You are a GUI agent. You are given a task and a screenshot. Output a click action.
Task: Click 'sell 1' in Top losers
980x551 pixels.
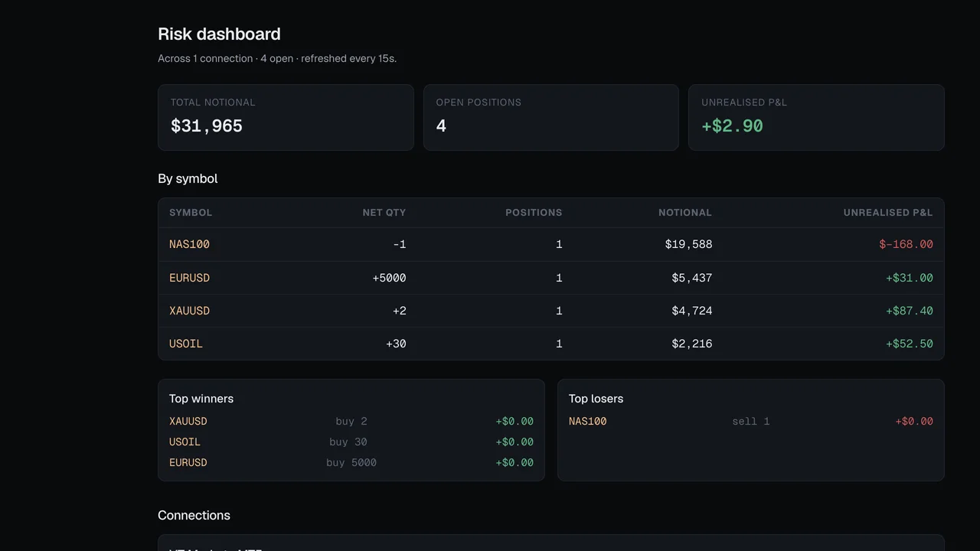[x=751, y=421]
